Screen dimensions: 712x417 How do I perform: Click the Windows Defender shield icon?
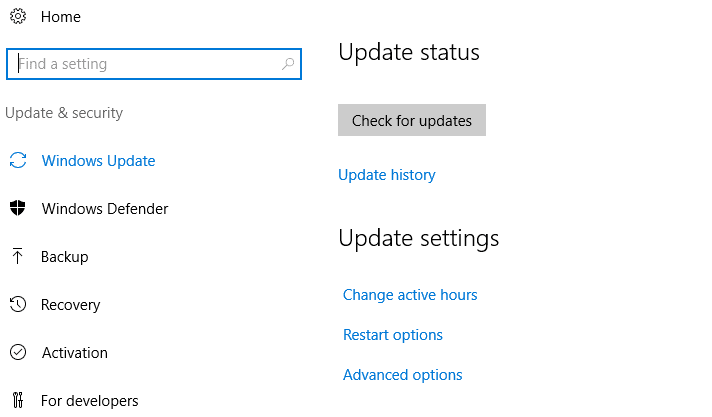tap(18, 208)
